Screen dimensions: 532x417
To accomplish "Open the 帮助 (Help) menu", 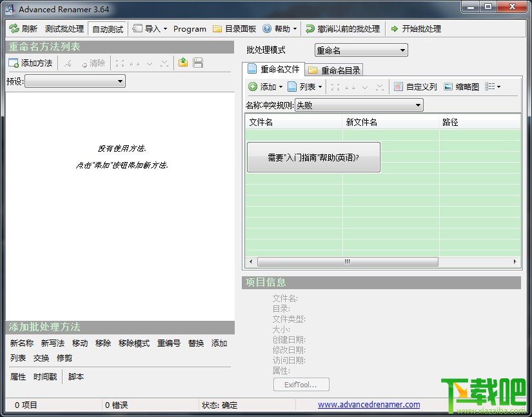I will [x=279, y=28].
